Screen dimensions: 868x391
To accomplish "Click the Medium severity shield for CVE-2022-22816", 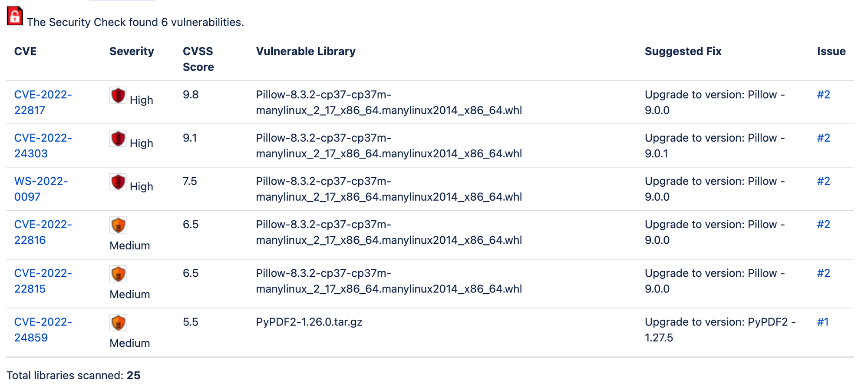I will click(x=118, y=225).
